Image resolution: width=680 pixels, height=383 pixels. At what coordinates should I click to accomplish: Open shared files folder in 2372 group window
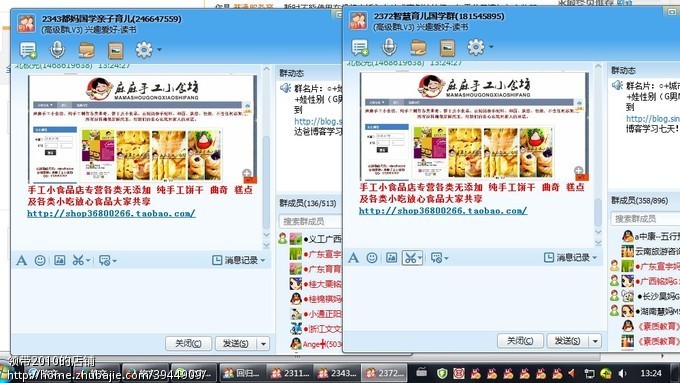(418, 48)
